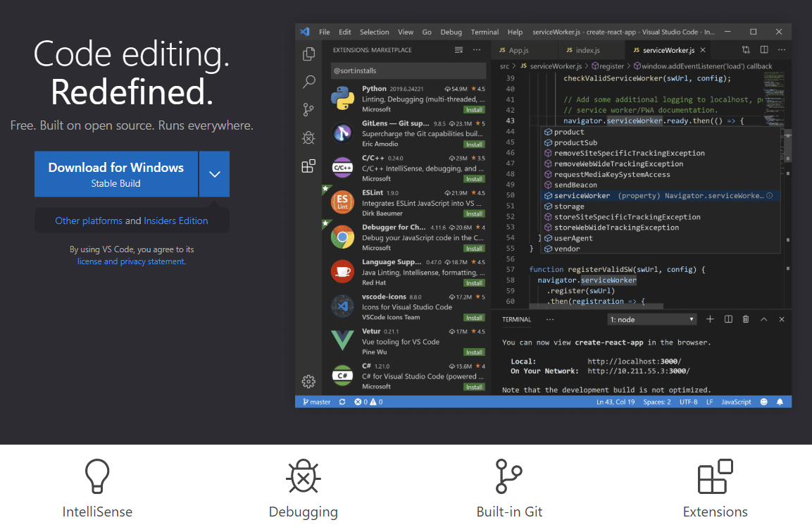Open the Extensions blocks icon in activity bar
The height and width of the screenshot is (532, 812).
[308, 166]
